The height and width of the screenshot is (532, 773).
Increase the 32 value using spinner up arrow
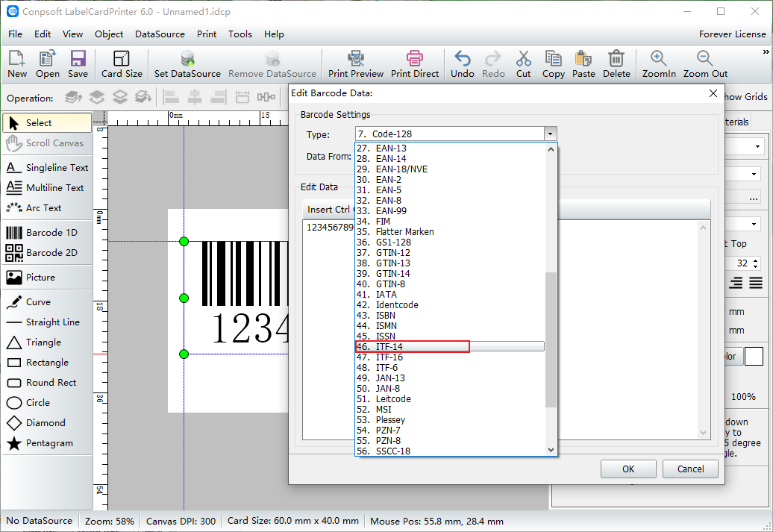pyautogui.click(x=756, y=260)
